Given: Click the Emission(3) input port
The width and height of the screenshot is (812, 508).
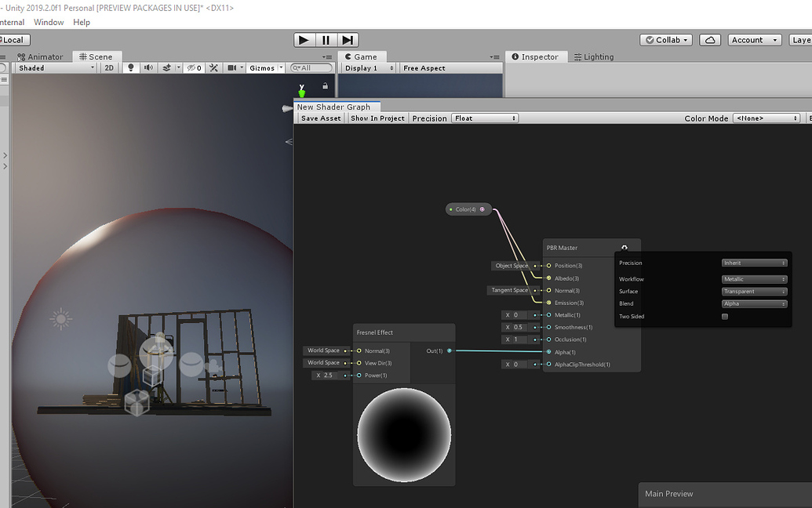Looking at the screenshot, I should click(549, 303).
